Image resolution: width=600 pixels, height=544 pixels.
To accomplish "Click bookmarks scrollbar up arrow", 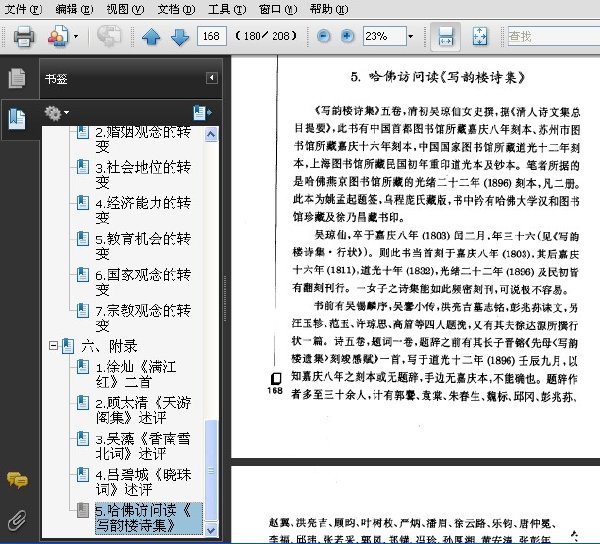I will click(211, 134).
